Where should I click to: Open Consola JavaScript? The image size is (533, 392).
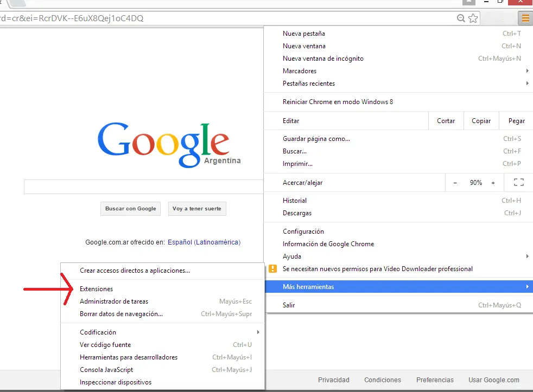pyautogui.click(x=162, y=370)
